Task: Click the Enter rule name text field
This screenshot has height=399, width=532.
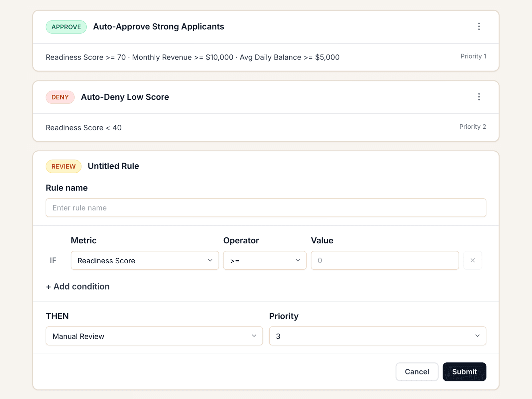Action: [x=266, y=207]
